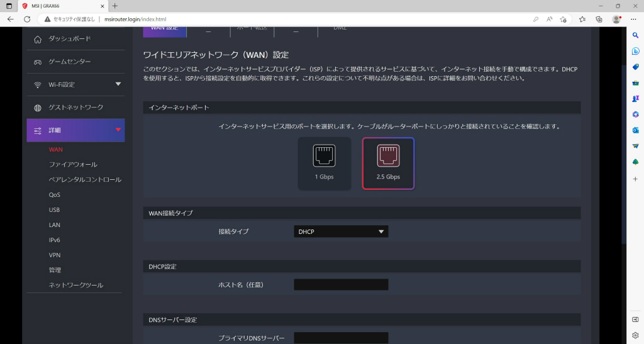
Task: Open sidebar Drop paper plane icon
Action: point(635,146)
